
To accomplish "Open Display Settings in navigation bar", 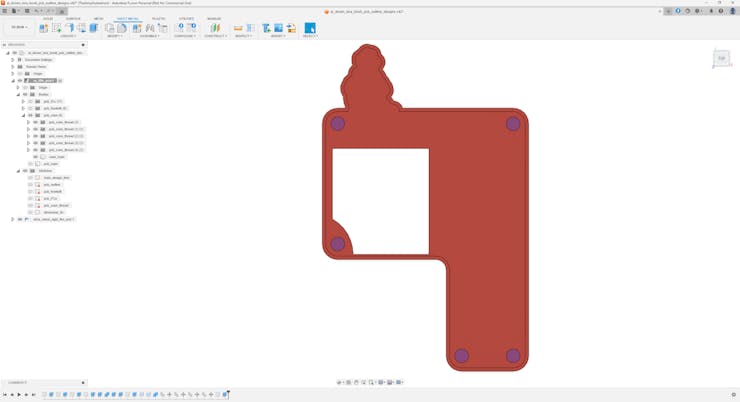I will click(381, 382).
